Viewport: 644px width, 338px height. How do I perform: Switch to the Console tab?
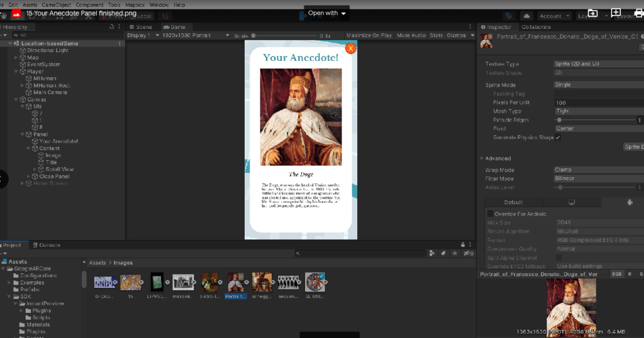(x=47, y=245)
